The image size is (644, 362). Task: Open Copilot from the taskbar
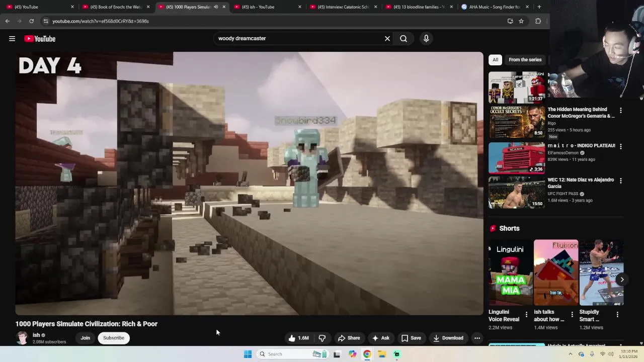[x=352, y=354]
